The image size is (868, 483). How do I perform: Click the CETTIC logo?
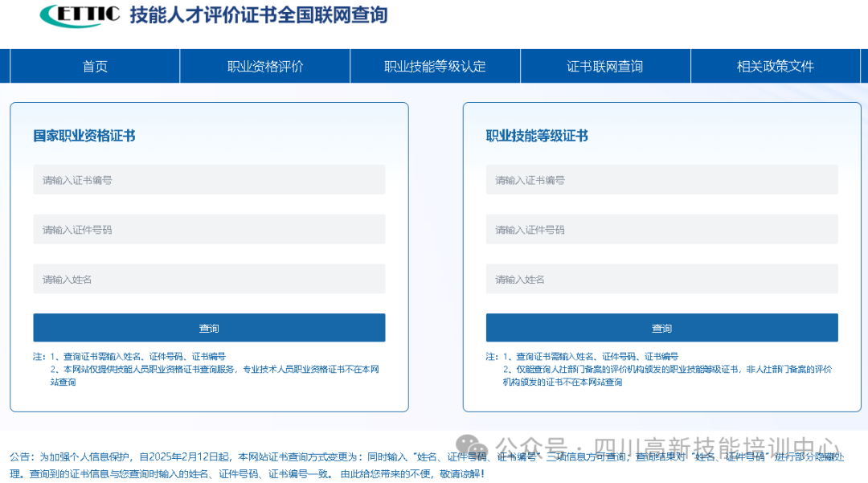point(80,15)
